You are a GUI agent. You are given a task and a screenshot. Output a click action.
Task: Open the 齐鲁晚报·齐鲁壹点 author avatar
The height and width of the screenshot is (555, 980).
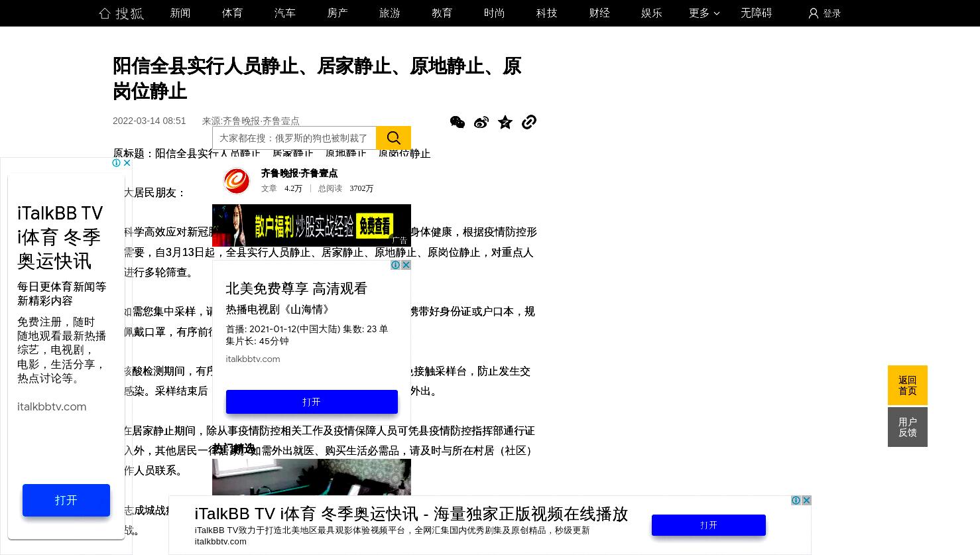click(x=237, y=181)
